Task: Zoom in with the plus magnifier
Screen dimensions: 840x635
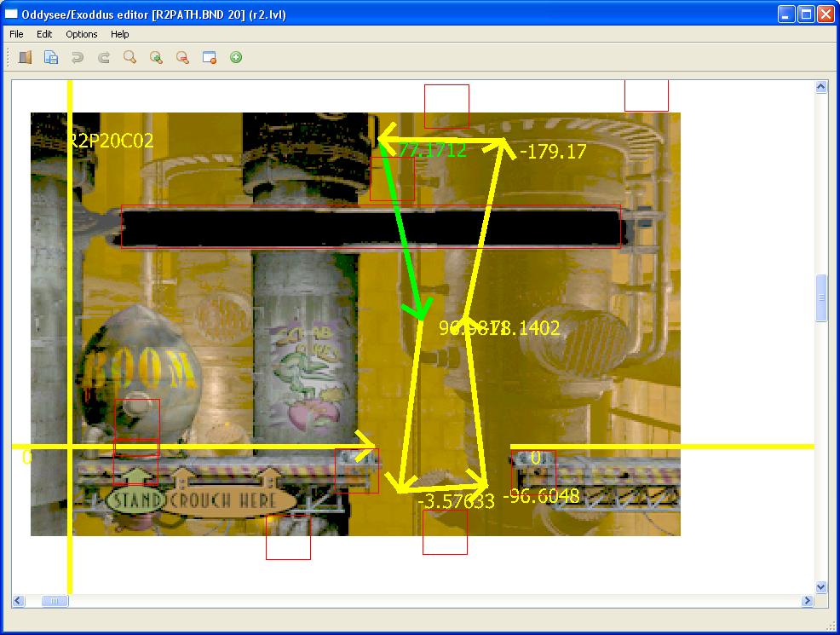Action: click(156, 58)
